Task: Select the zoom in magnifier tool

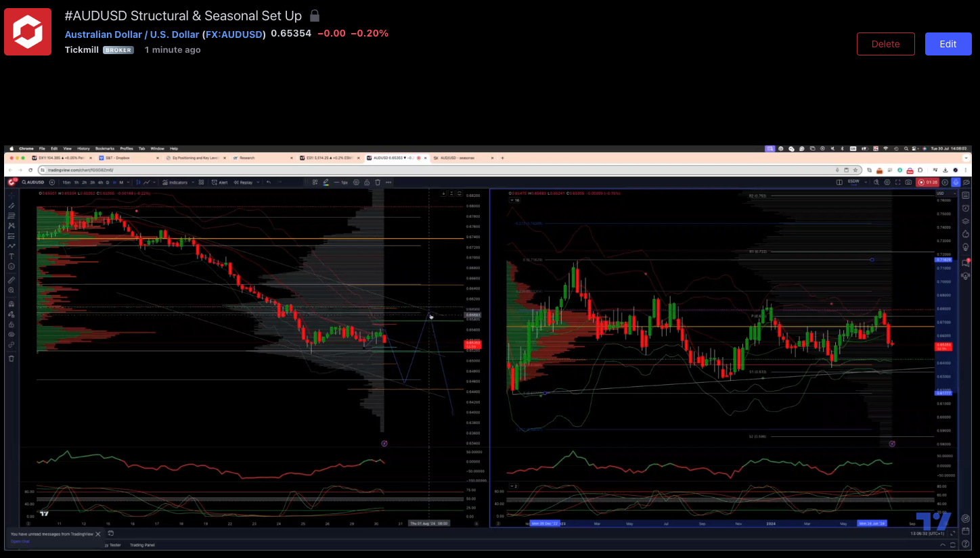Action: coord(12,290)
